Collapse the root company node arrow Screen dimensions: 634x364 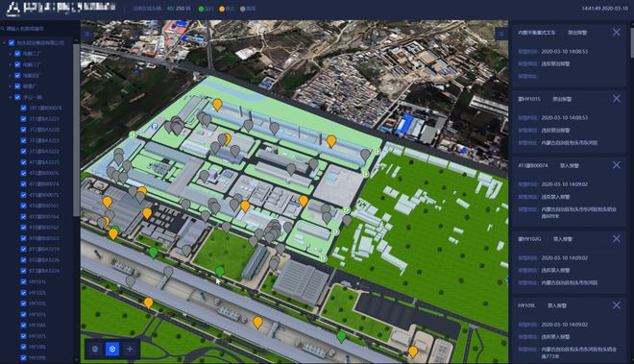point(4,42)
